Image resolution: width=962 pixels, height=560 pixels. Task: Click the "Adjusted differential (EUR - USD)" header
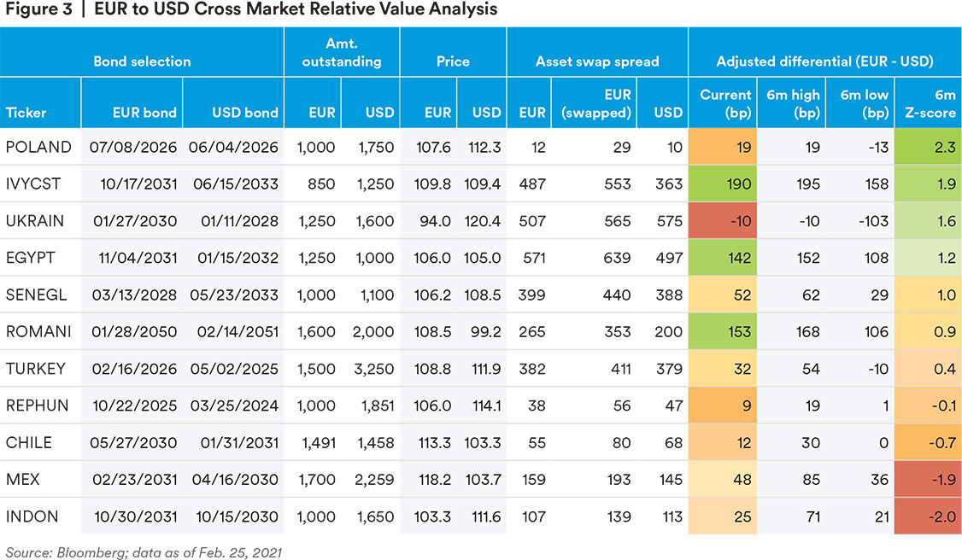pos(824,61)
